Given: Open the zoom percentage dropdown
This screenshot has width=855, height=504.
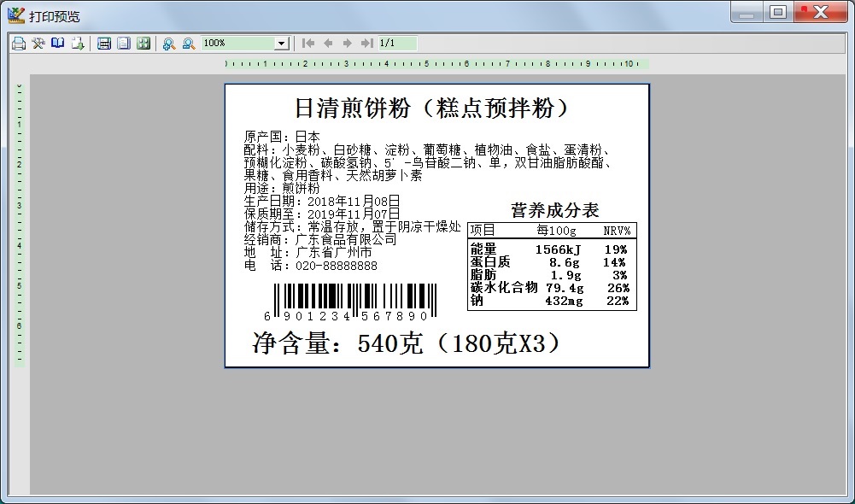Looking at the screenshot, I should click(x=283, y=43).
